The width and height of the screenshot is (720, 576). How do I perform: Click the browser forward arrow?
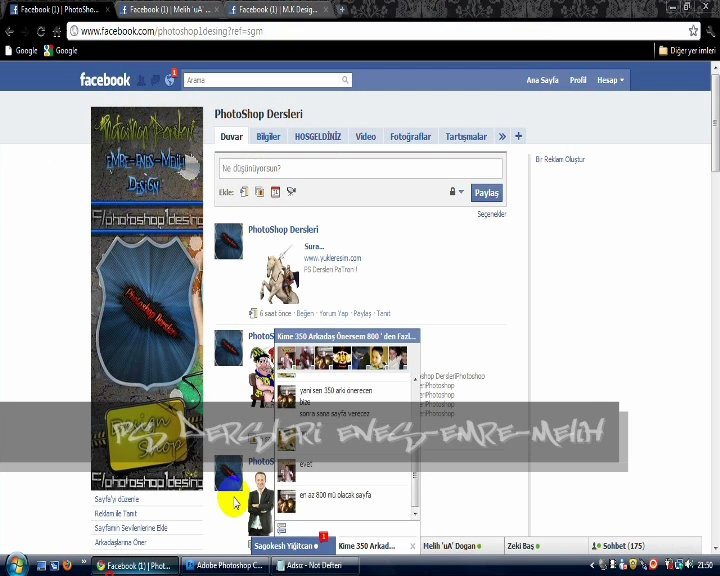point(25,31)
